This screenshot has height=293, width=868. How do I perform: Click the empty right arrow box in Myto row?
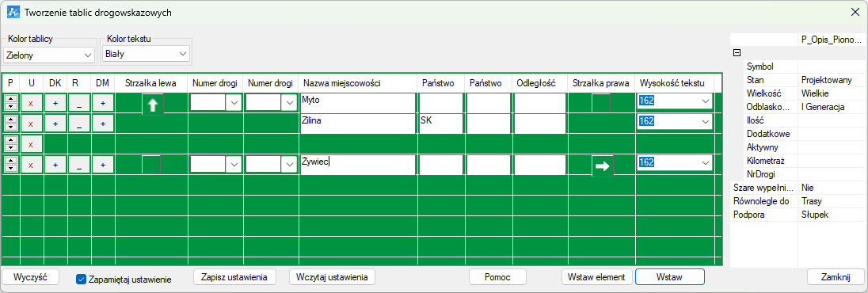pyautogui.click(x=601, y=103)
